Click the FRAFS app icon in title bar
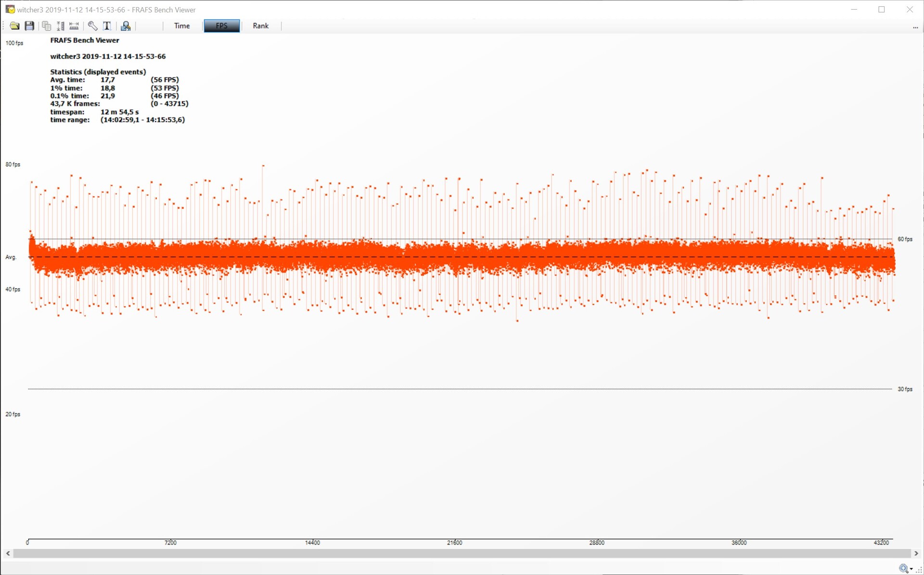924x575 pixels. click(x=10, y=10)
